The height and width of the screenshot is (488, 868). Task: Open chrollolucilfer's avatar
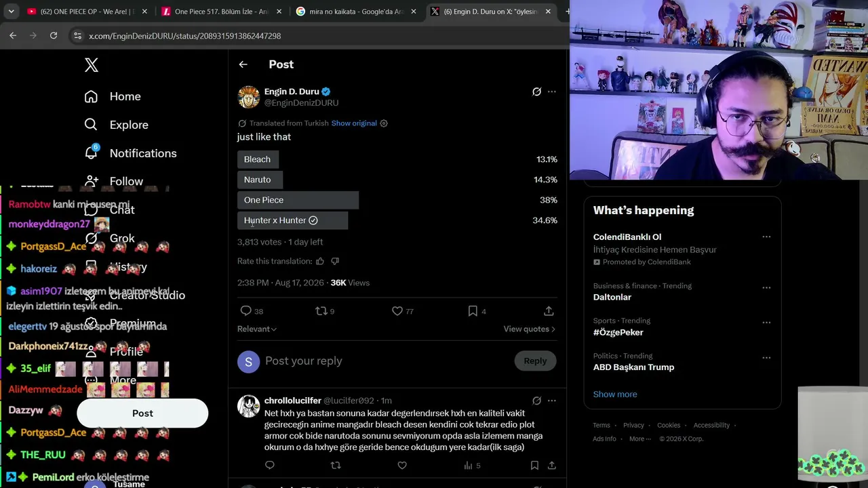(x=249, y=406)
